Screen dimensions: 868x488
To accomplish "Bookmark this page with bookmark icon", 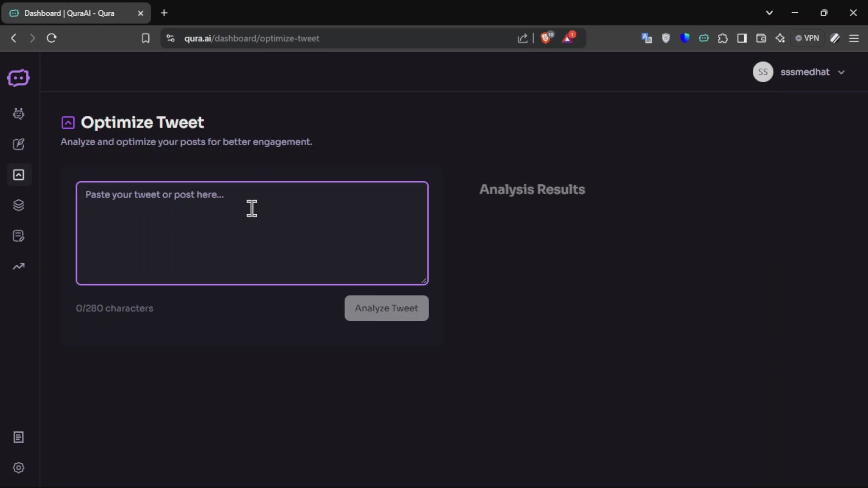I will click(x=146, y=38).
